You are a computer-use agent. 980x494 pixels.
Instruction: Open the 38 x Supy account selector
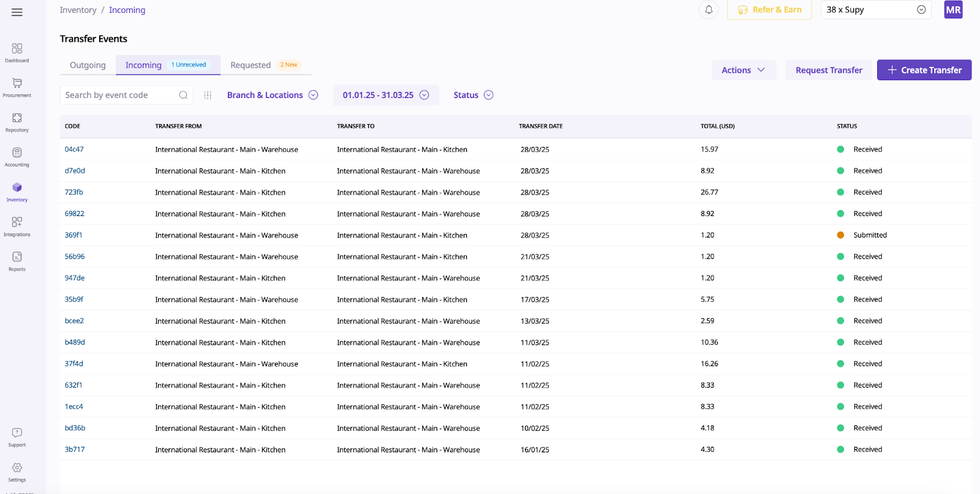coord(875,10)
